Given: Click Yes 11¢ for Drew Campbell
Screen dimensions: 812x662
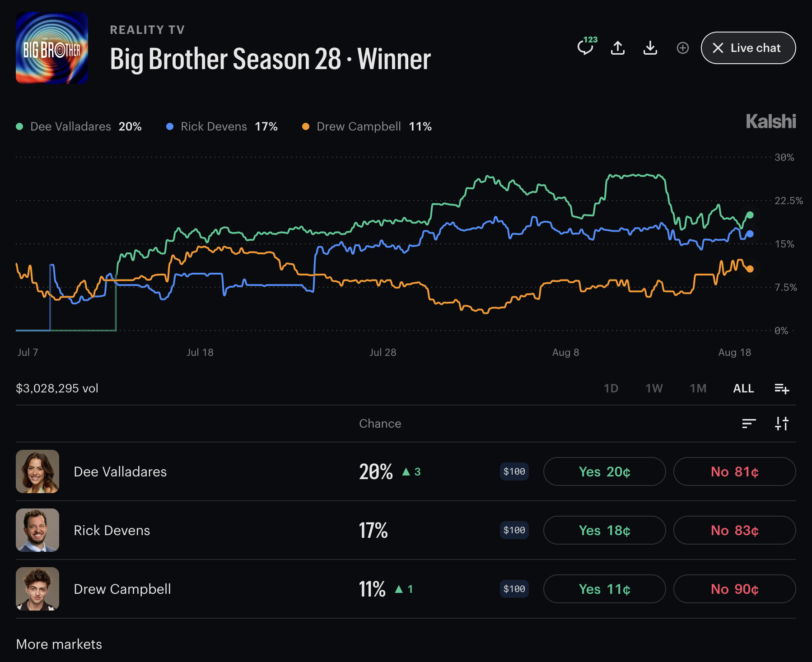Looking at the screenshot, I should (604, 589).
